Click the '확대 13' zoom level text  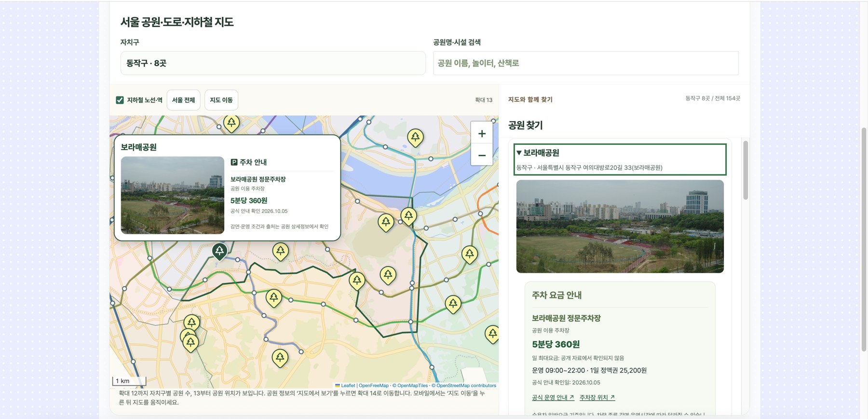[484, 100]
